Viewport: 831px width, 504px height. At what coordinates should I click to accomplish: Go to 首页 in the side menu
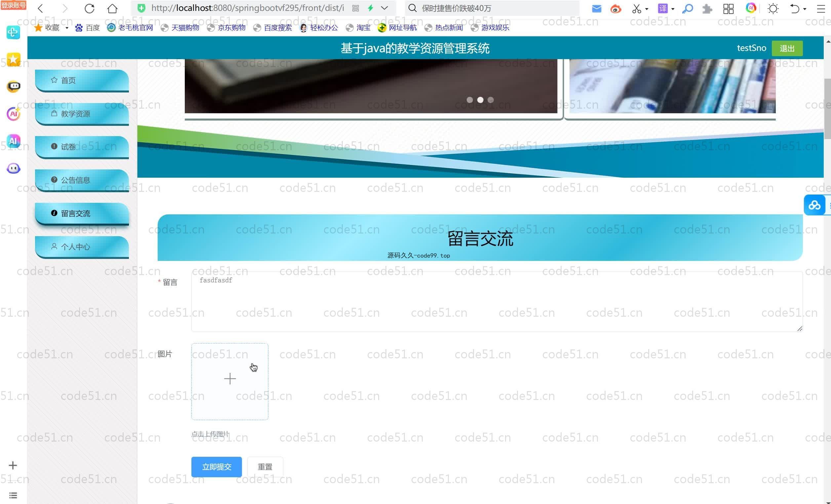pyautogui.click(x=82, y=80)
